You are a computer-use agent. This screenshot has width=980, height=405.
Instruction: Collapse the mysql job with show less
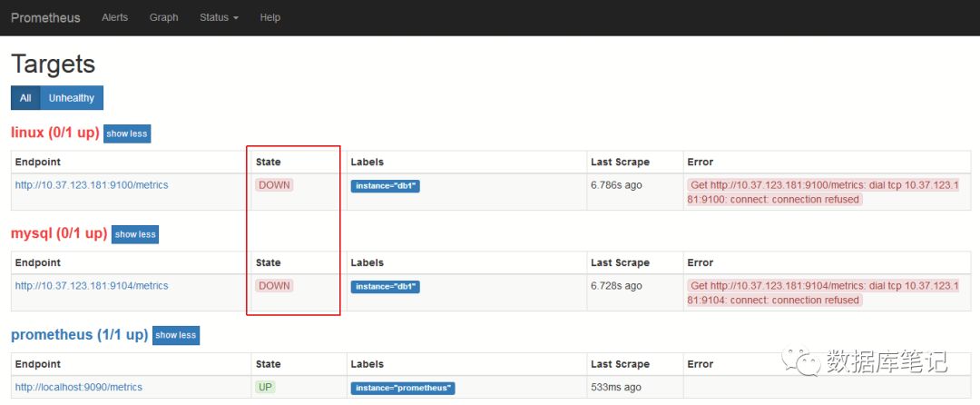(135, 234)
